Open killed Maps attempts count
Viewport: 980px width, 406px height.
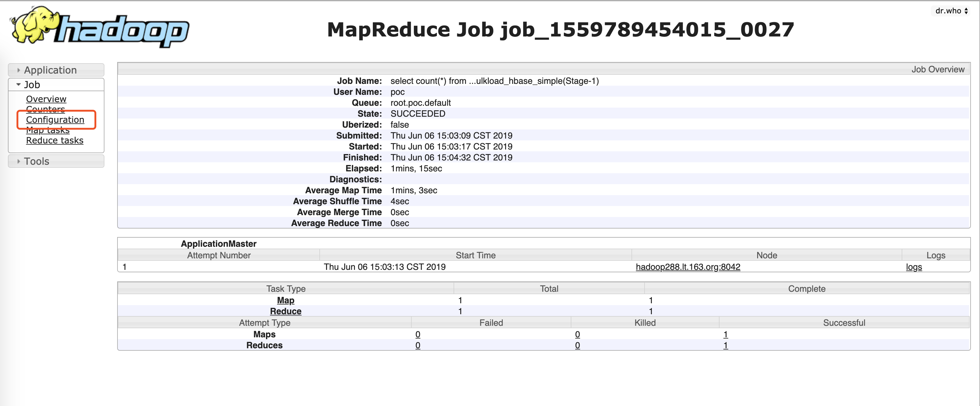point(577,334)
